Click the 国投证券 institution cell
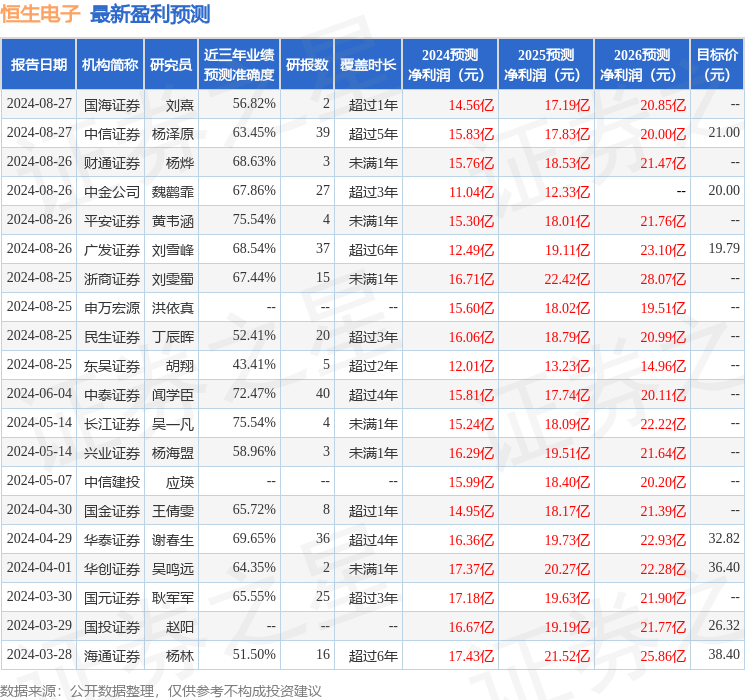 pos(112,627)
